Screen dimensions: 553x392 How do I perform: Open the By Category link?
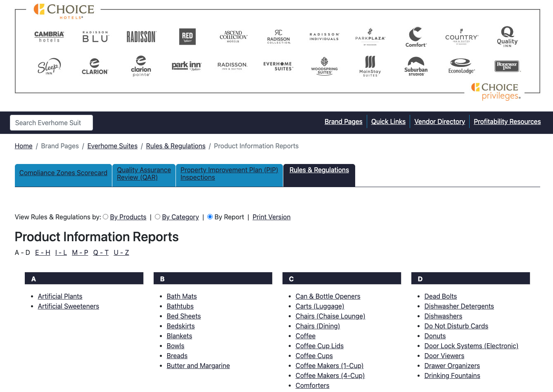pos(180,217)
